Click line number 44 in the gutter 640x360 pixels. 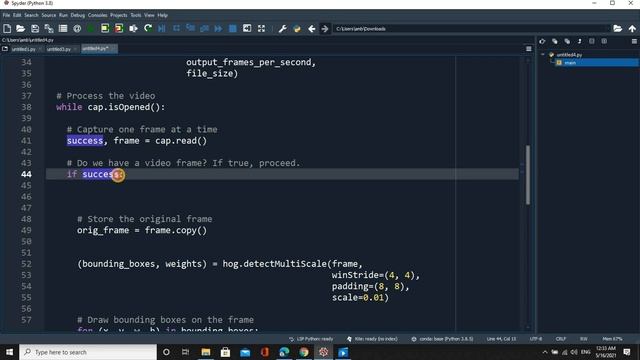(26, 174)
